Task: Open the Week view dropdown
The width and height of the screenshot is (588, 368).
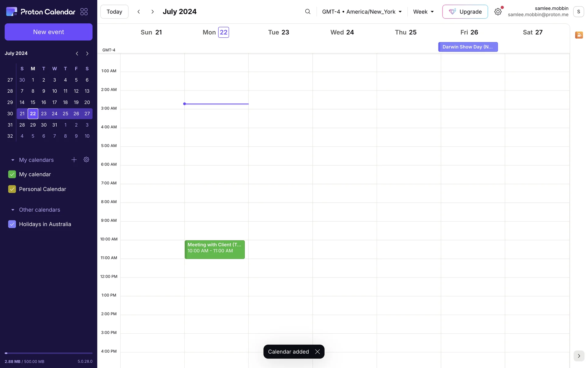Action: [423, 12]
